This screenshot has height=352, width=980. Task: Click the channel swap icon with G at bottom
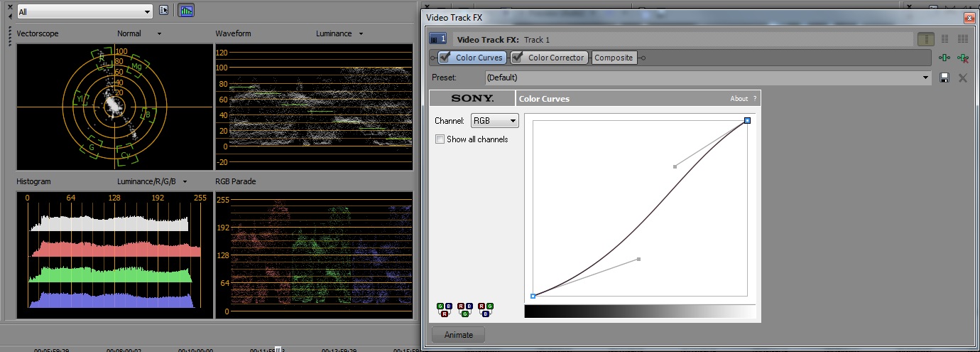pos(464,309)
